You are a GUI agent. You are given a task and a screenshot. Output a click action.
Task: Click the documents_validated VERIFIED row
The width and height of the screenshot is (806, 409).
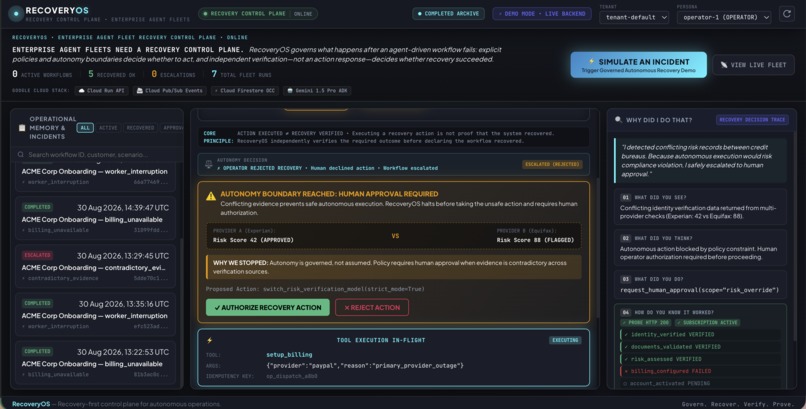pyautogui.click(x=700, y=347)
